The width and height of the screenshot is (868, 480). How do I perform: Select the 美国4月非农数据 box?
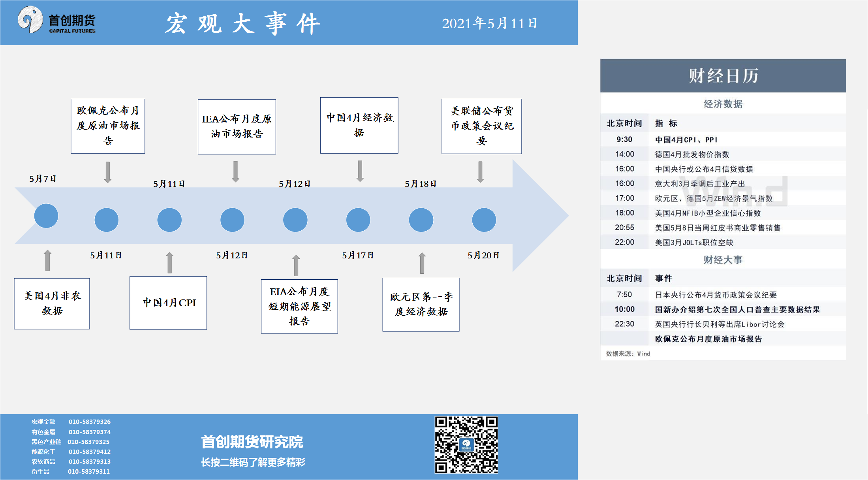point(52,303)
